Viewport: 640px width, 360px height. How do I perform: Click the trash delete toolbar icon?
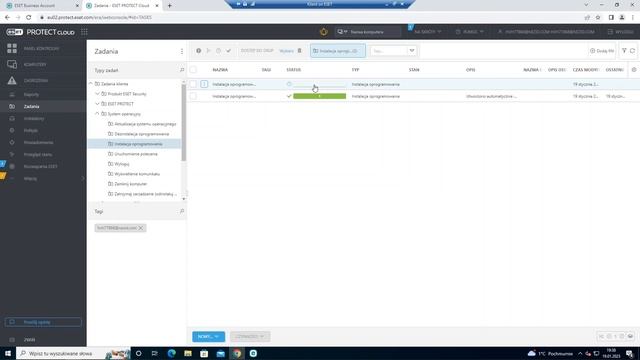300,51
